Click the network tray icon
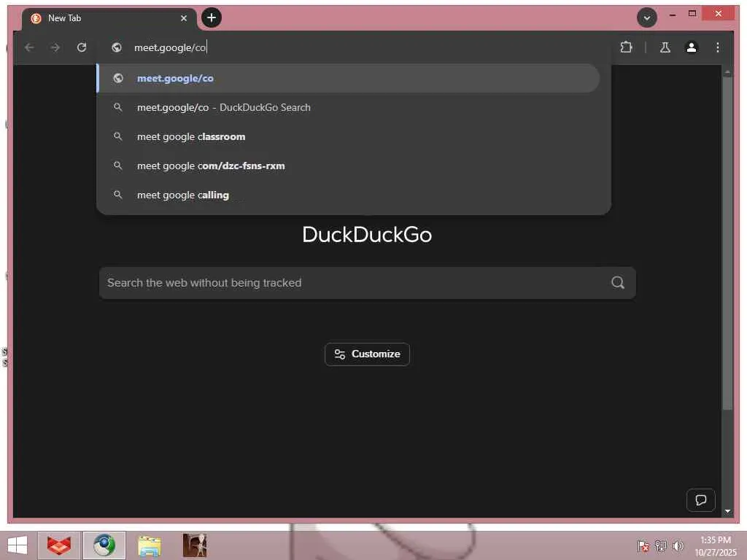Screen dimensions: 747x560 point(660,545)
